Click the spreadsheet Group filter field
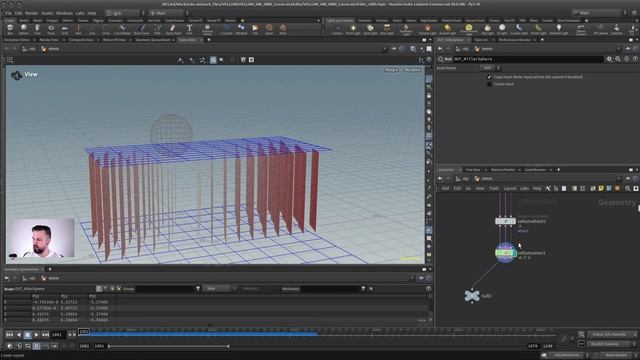Viewport: 640px width, 360px height. tap(164, 289)
